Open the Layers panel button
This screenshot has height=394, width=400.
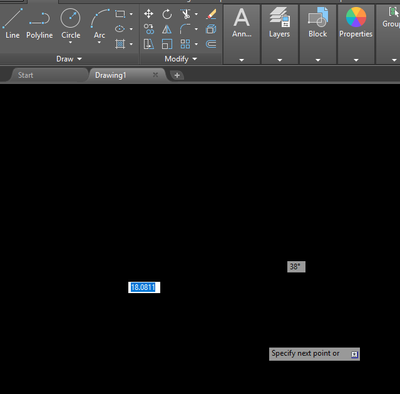[280, 23]
